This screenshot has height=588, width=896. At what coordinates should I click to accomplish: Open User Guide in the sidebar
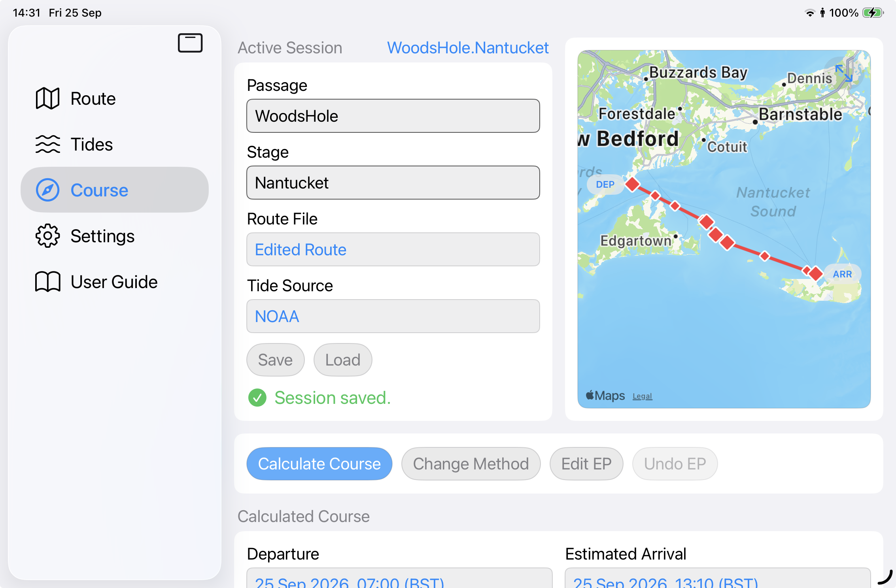pos(115,282)
